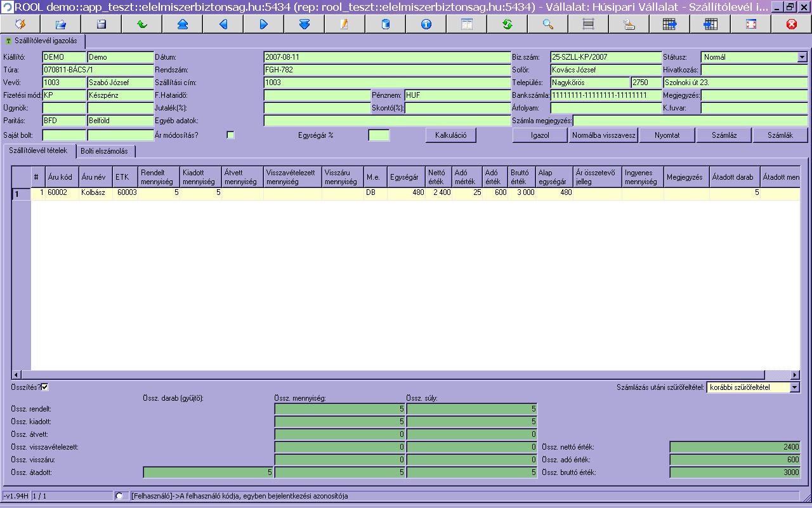Click the open folder toolbar icon
This screenshot has height=508, width=812.
click(61, 24)
